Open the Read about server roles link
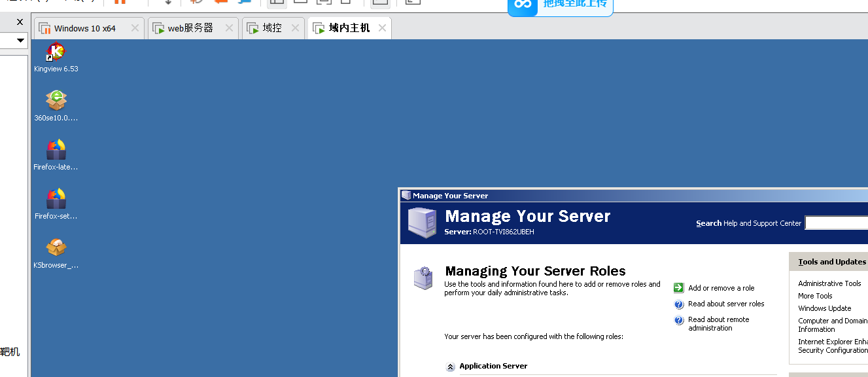Image resolution: width=868 pixels, height=377 pixels. (726, 304)
